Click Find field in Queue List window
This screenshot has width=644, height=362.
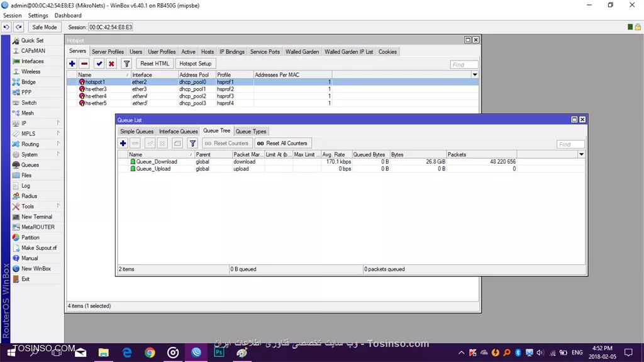[x=570, y=144]
